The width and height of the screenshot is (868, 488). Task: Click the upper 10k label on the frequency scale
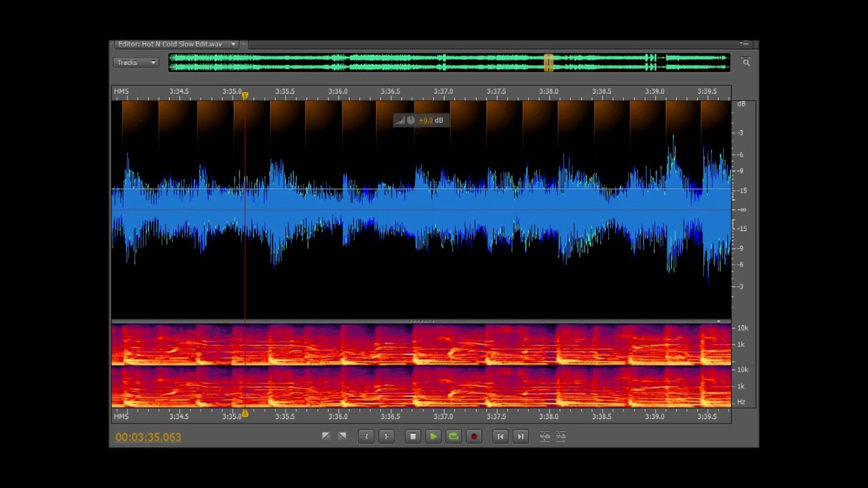(743, 328)
